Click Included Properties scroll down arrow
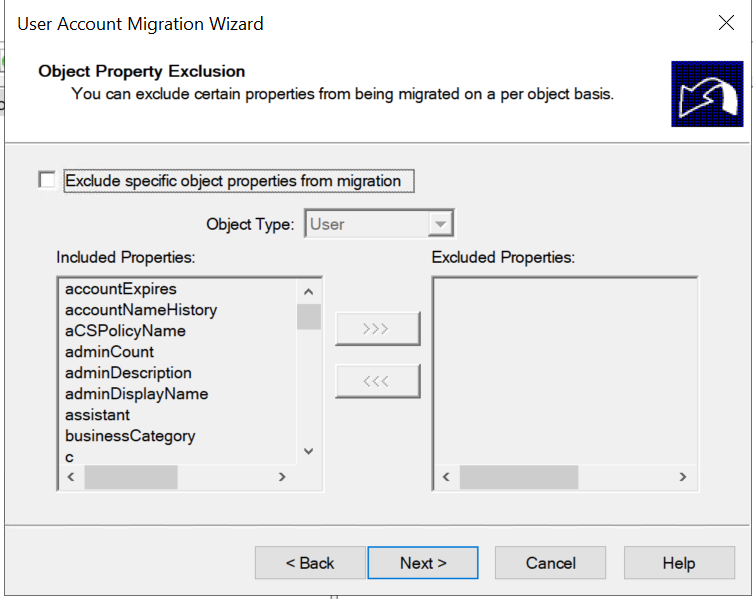This screenshot has width=753, height=599. 309,451
